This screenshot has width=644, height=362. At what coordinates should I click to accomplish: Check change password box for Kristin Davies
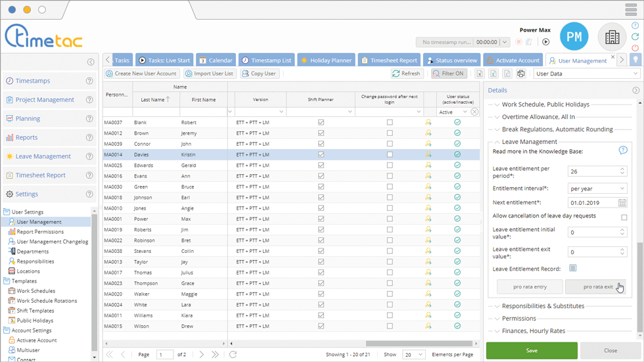click(x=390, y=154)
